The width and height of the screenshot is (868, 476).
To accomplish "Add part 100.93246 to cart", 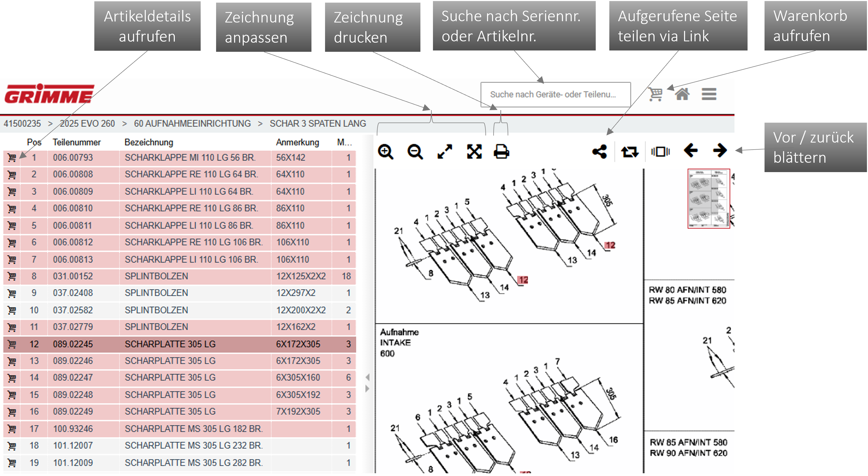I will [x=12, y=429].
